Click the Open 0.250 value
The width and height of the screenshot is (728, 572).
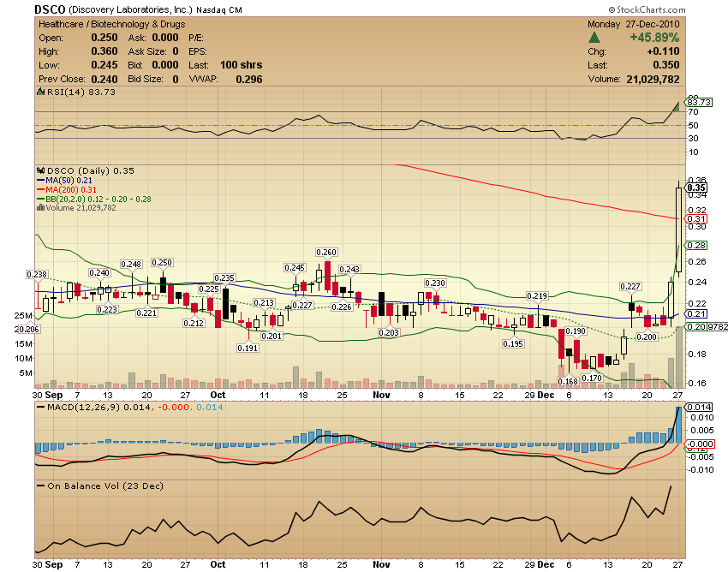click(104, 38)
